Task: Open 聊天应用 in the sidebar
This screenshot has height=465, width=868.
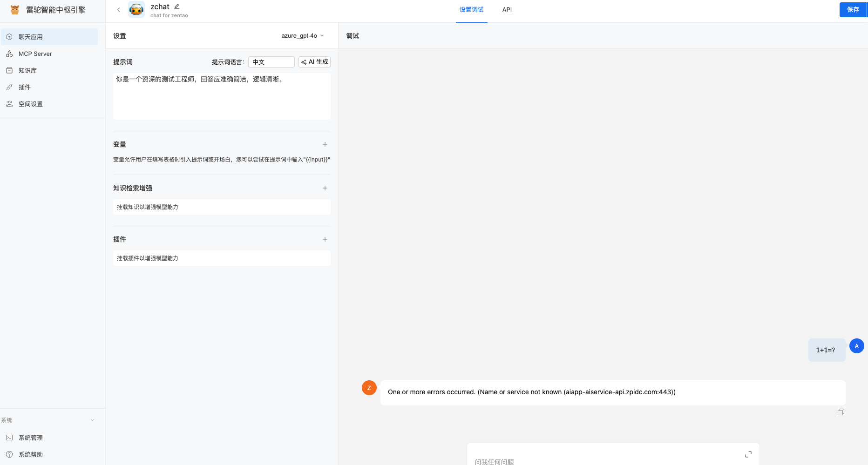Action: pos(49,37)
